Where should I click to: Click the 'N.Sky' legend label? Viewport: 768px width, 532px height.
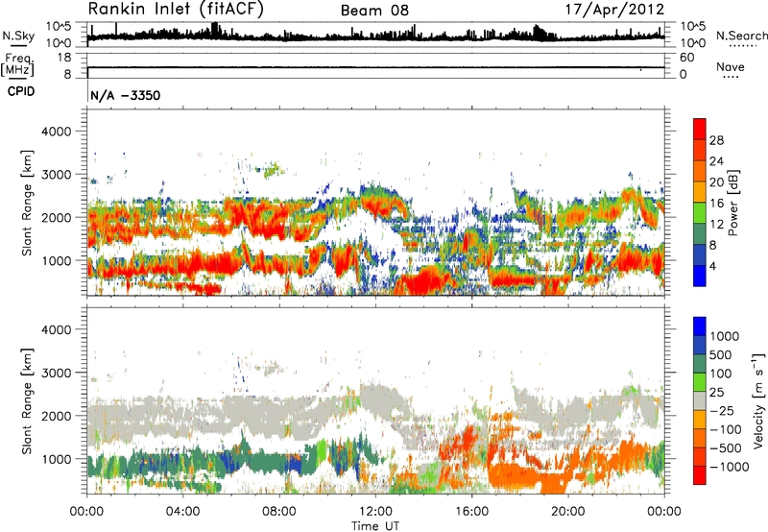tap(18, 36)
